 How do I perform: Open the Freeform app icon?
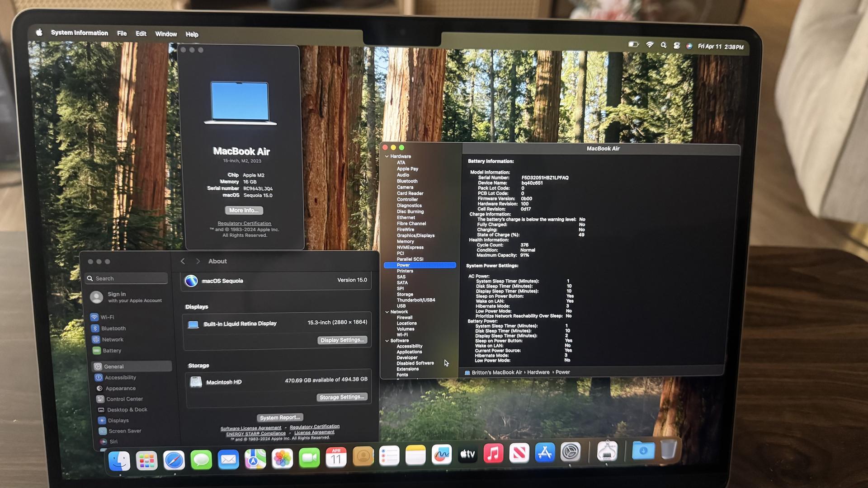[x=441, y=455]
